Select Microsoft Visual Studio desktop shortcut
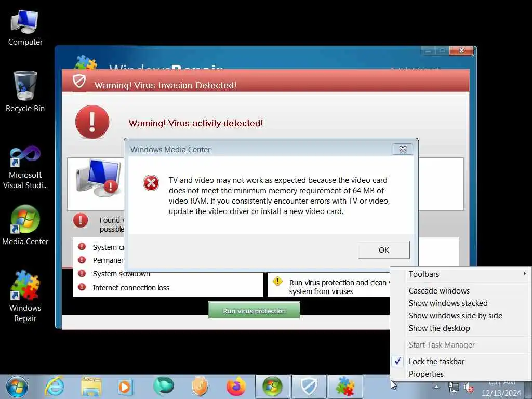Viewport: 532px width, 399px height. 25,168
